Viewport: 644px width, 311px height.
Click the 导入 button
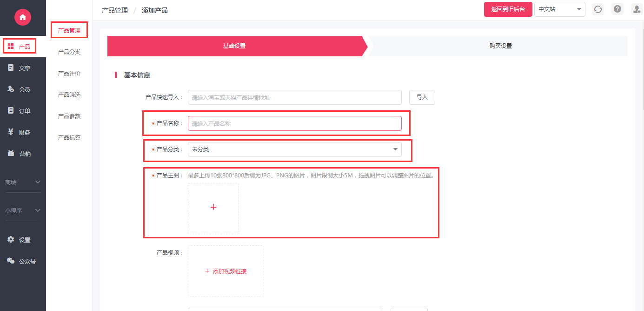click(422, 97)
